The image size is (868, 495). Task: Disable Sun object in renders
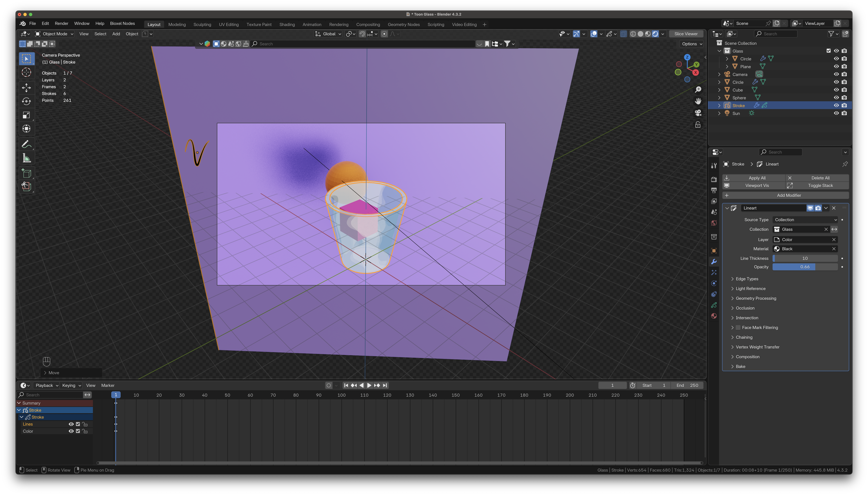[x=844, y=114]
